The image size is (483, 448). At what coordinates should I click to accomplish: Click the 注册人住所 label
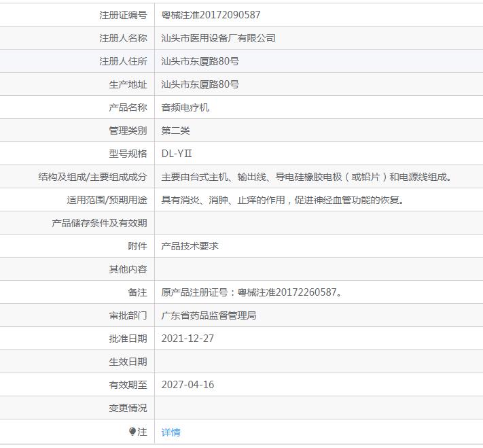pos(123,61)
